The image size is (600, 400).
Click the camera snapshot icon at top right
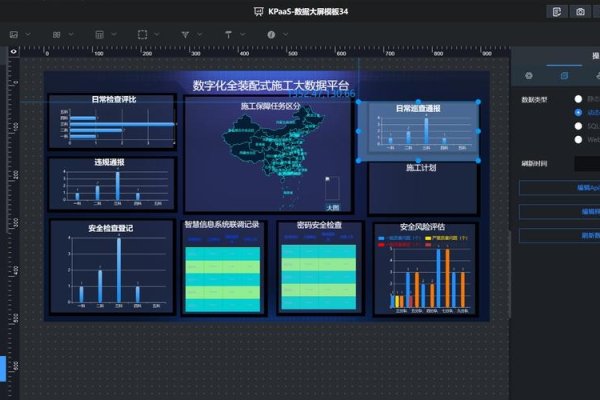tap(580, 12)
